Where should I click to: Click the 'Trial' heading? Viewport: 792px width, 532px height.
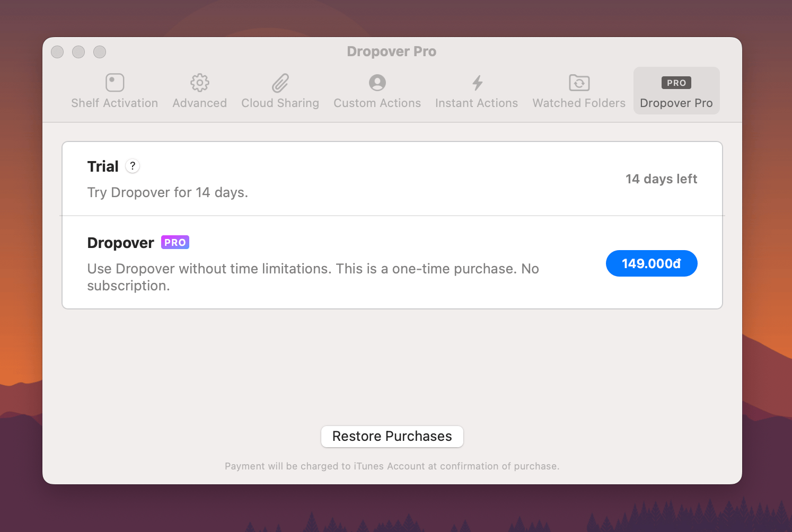click(103, 166)
